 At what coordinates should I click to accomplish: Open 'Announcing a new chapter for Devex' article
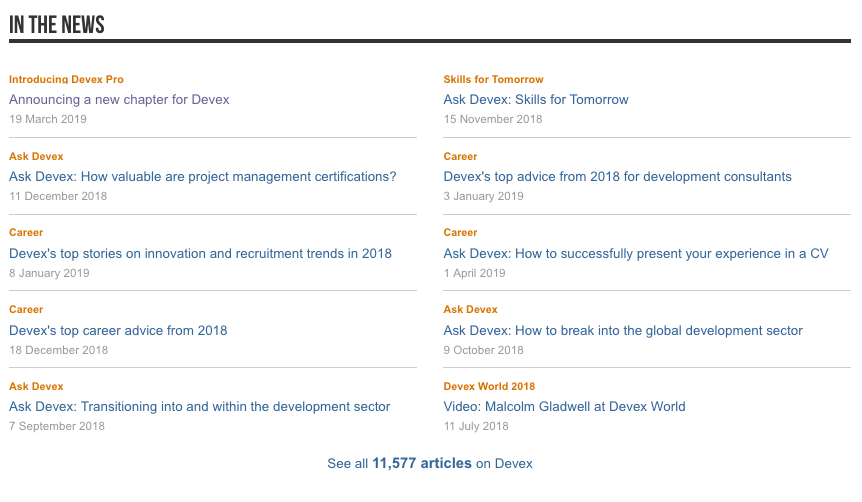pyautogui.click(x=119, y=100)
